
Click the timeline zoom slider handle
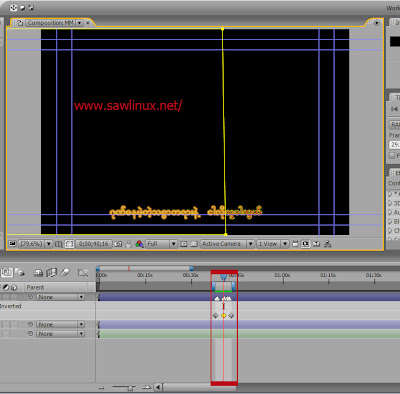tap(131, 388)
